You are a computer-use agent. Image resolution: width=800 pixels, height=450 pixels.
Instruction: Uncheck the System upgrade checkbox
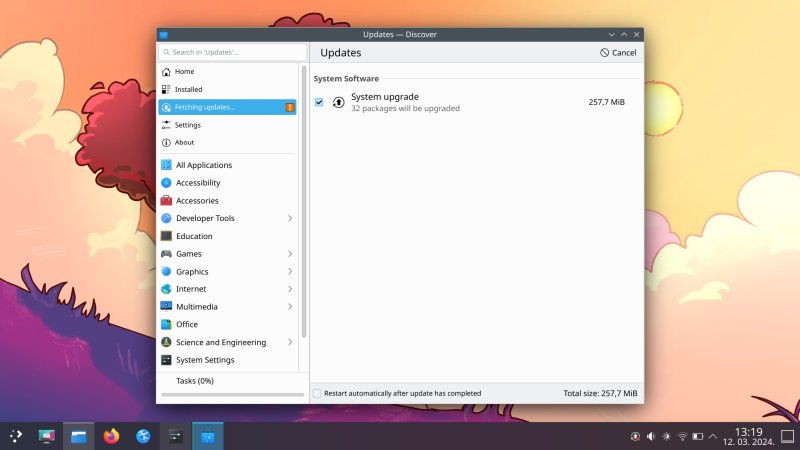[319, 102]
